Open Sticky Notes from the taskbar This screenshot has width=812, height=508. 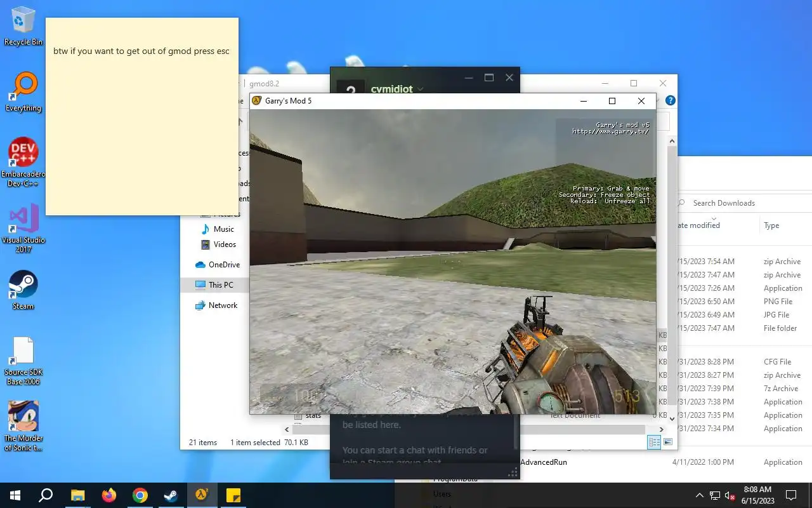click(x=233, y=495)
